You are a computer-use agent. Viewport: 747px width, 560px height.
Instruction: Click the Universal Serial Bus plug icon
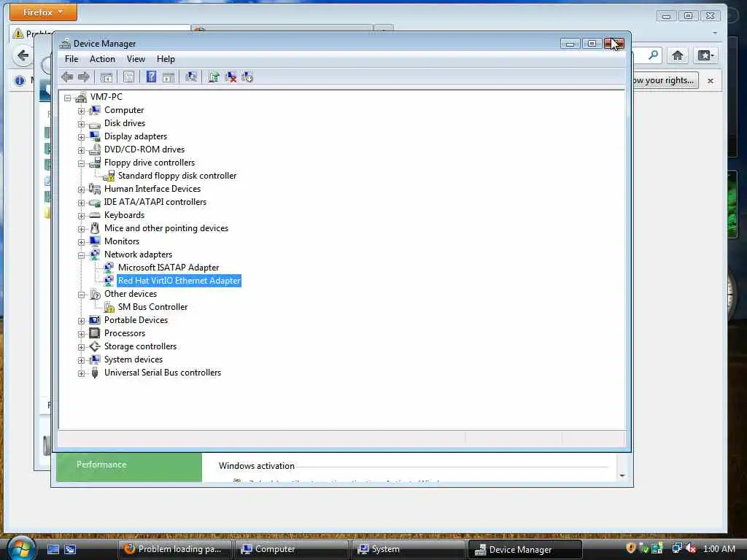[95, 373]
